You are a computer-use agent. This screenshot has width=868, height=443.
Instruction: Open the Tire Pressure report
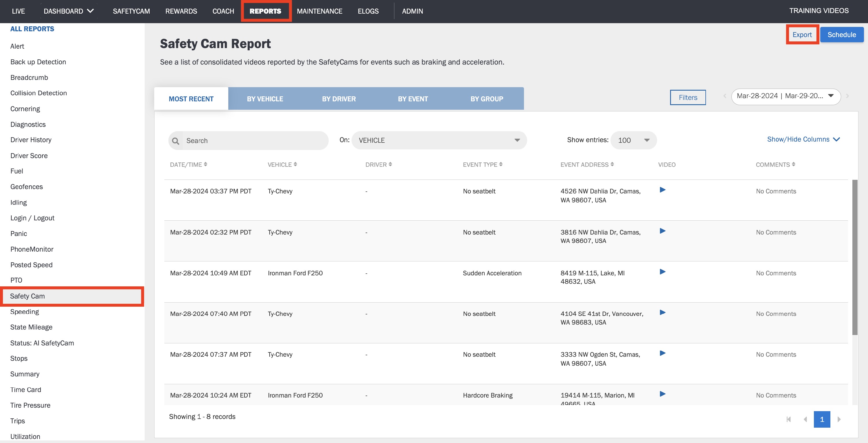[30, 405]
